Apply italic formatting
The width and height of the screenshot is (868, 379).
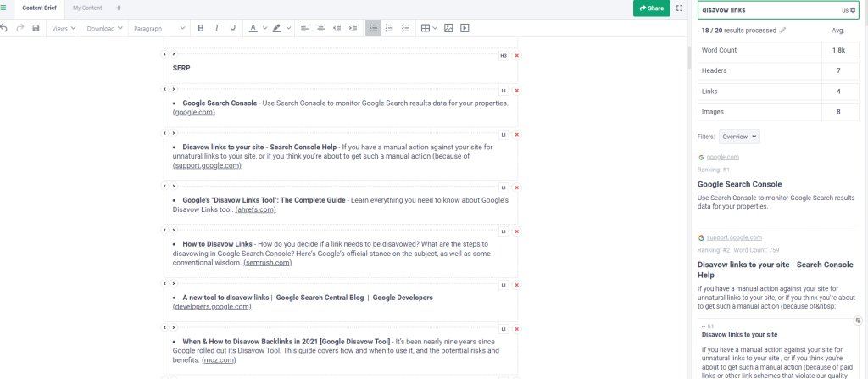(x=216, y=28)
